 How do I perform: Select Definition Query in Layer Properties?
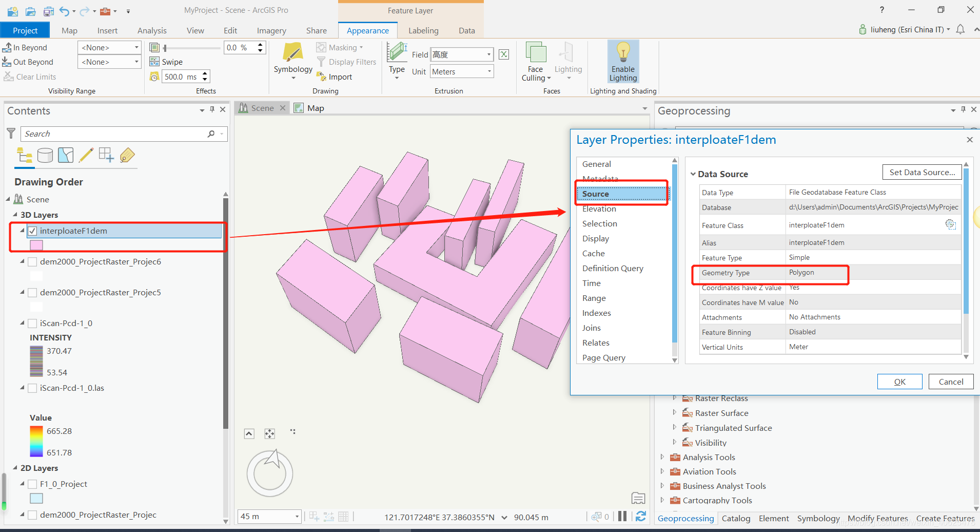tap(612, 268)
